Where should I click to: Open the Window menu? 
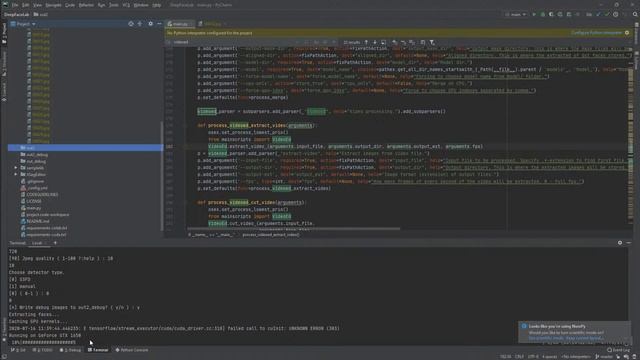[x=141, y=5]
